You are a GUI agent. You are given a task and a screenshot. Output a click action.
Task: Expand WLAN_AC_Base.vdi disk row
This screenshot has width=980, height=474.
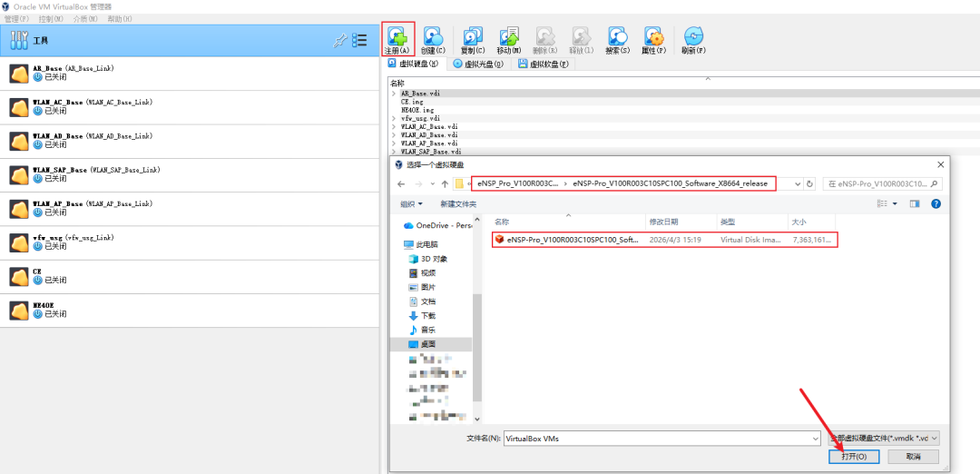(x=394, y=126)
